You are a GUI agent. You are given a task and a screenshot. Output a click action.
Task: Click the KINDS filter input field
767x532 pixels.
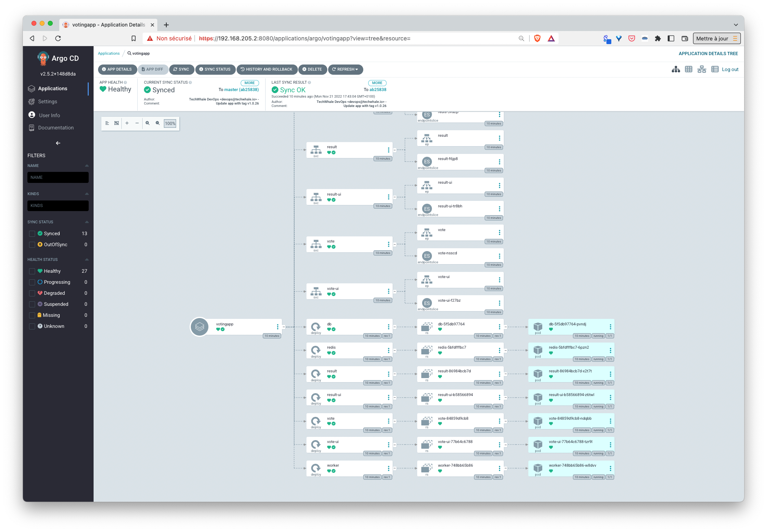pyautogui.click(x=58, y=205)
